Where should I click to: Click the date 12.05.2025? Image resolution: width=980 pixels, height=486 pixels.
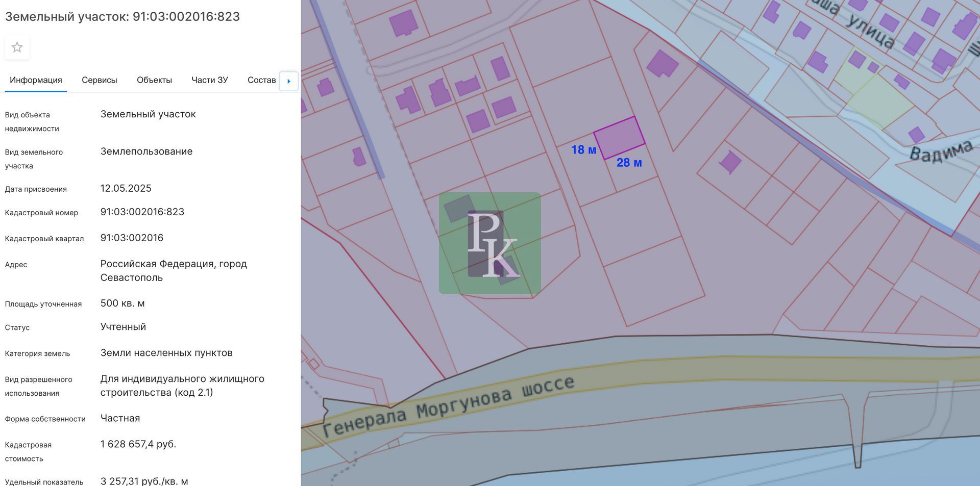[x=126, y=188]
